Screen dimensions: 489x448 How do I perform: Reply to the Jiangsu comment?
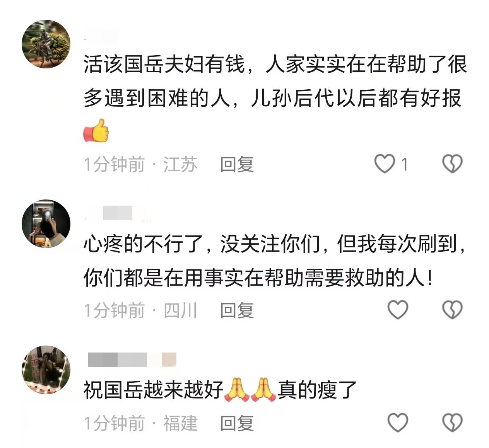pyautogui.click(x=237, y=164)
